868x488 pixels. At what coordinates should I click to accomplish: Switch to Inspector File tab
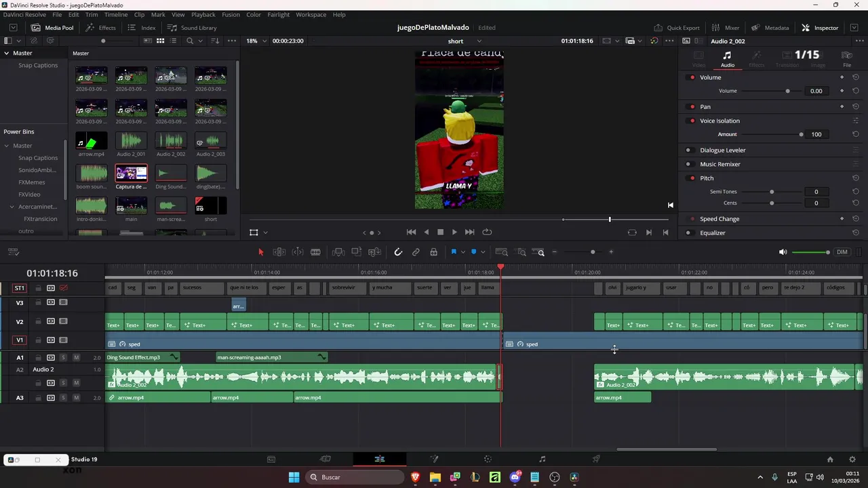[x=847, y=59]
